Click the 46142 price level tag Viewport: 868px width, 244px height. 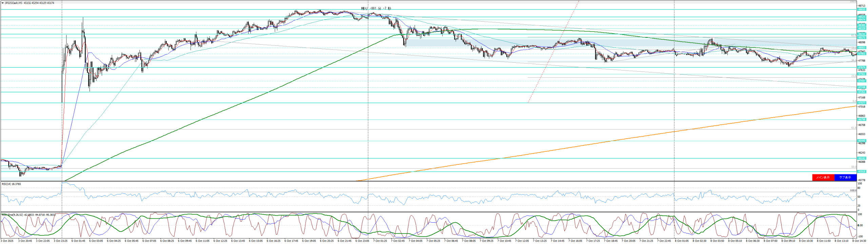point(862,158)
